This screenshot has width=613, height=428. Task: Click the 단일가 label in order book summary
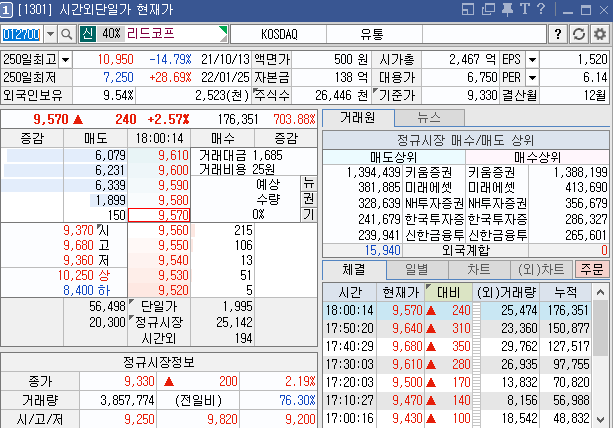pyautogui.click(x=159, y=306)
